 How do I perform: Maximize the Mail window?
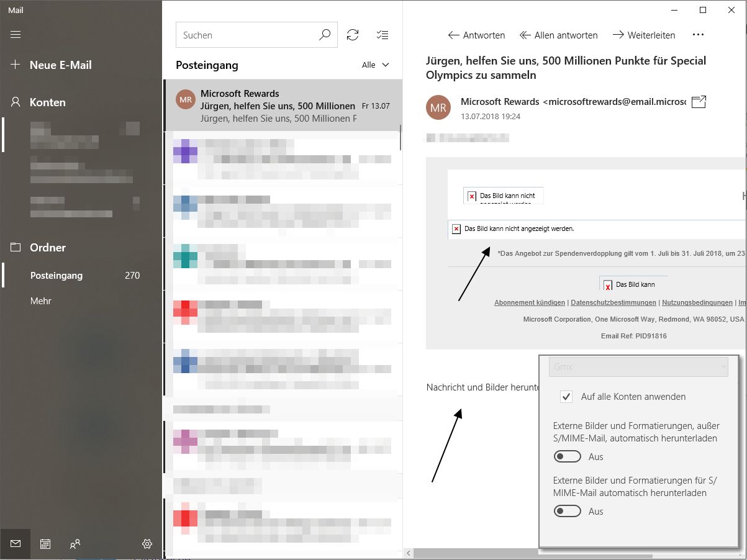(703, 9)
